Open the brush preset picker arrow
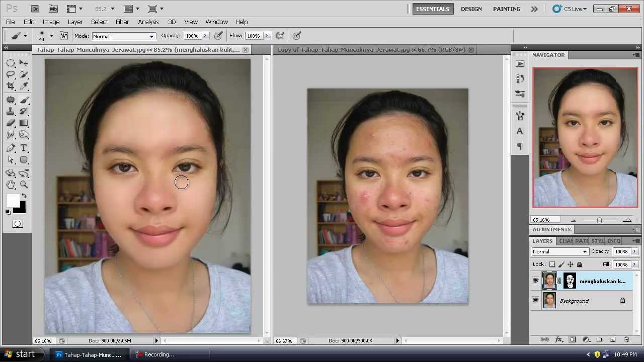This screenshot has height=362, width=644. 51,36
